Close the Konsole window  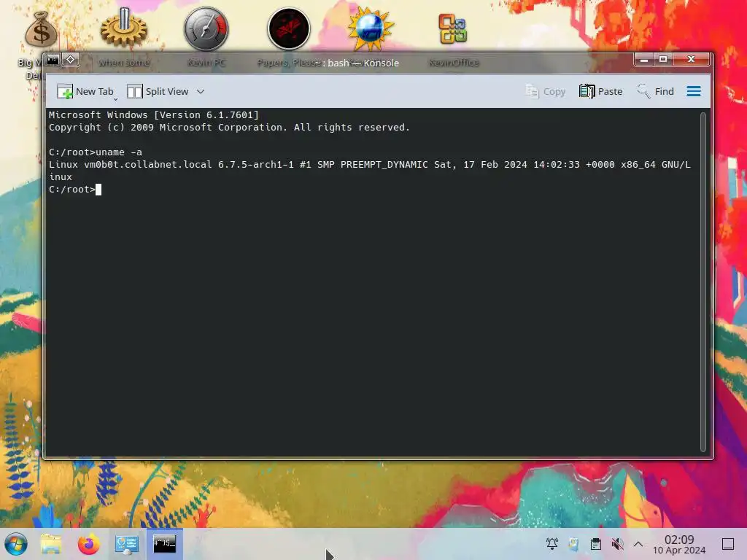click(x=692, y=60)
